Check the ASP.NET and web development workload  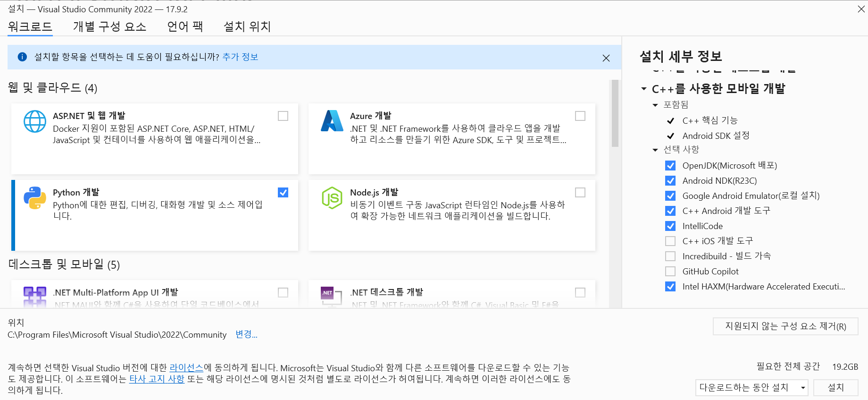point(283,116)
